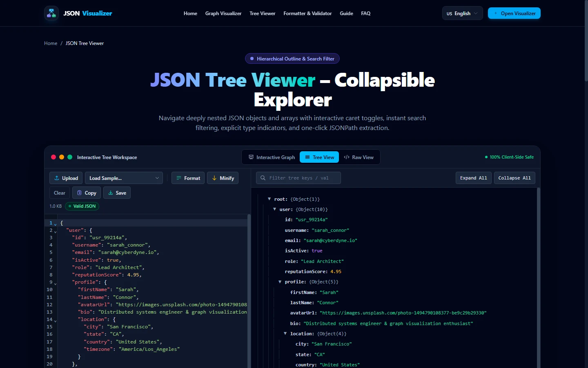Open the English language selector
Screen dimensions: 588x368
(462, 13)
